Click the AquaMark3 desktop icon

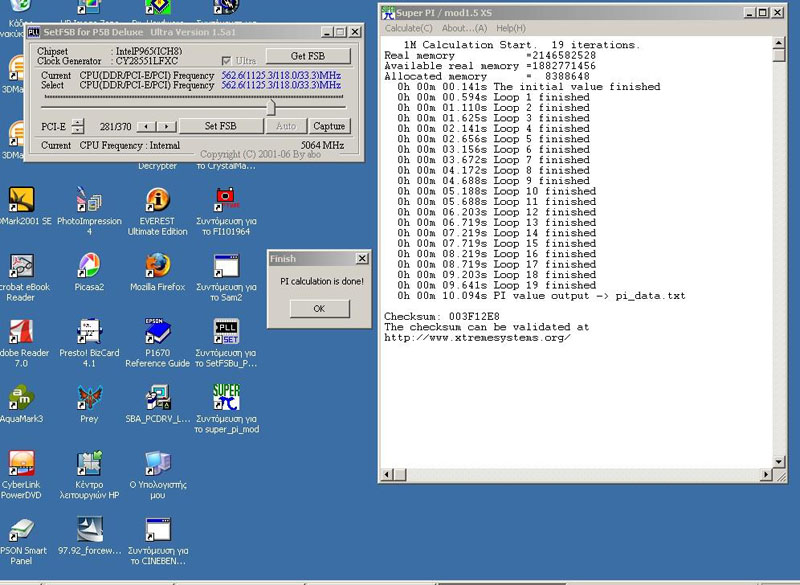tap(21, 397)
